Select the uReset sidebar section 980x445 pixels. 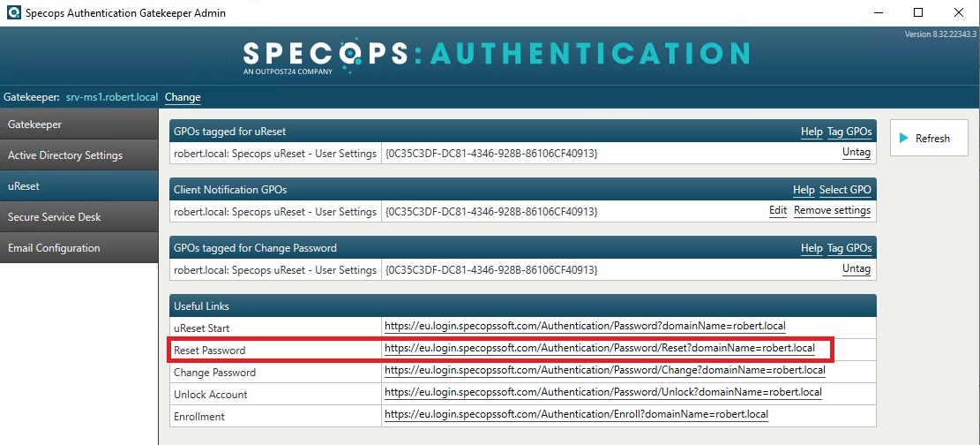tap(79, 186)
